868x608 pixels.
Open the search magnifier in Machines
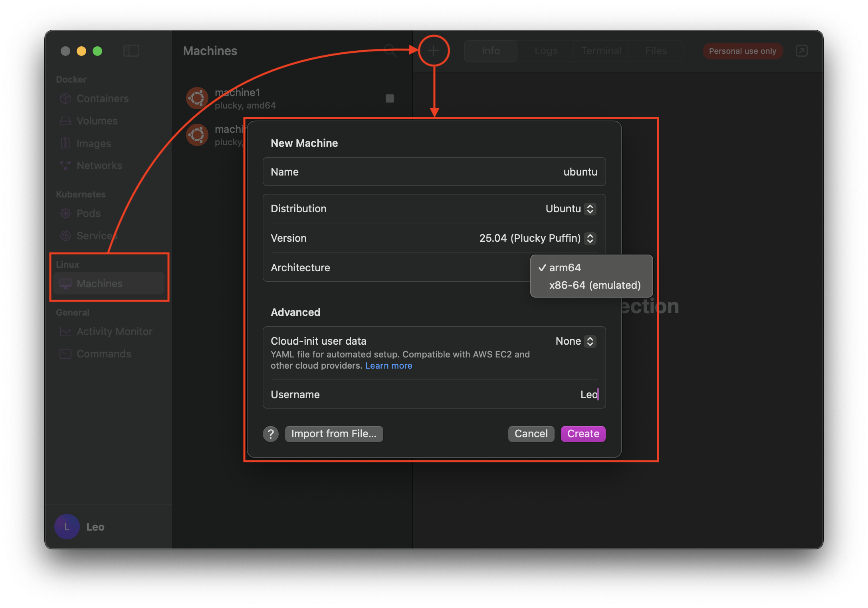pyautogui.click(x=390, y=51)
